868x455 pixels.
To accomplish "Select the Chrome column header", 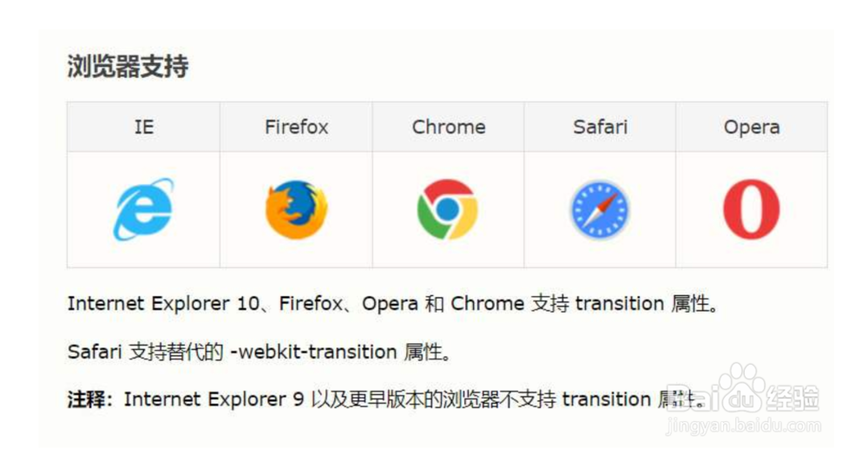I will pyautogui.click(x=448, y=127).
